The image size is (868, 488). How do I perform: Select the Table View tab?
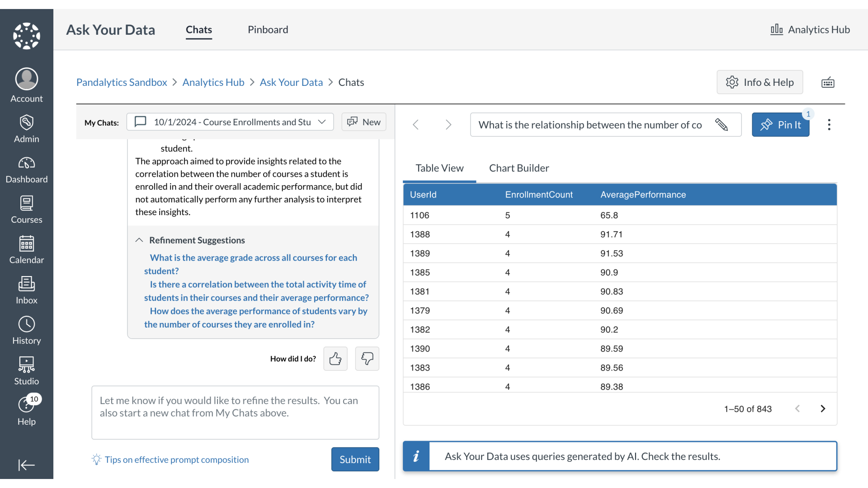(439, 168)
